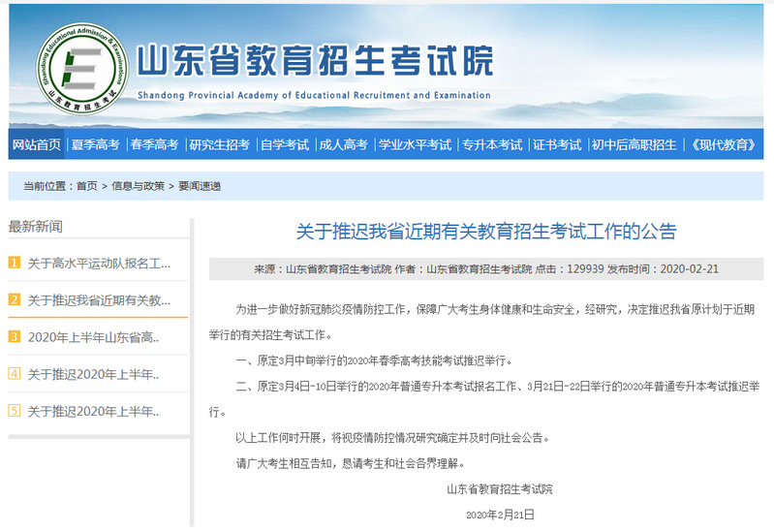Click the English subtitle Shandong Provincial Academy
The width and height of the screenshot is (774, 532).
314,95
